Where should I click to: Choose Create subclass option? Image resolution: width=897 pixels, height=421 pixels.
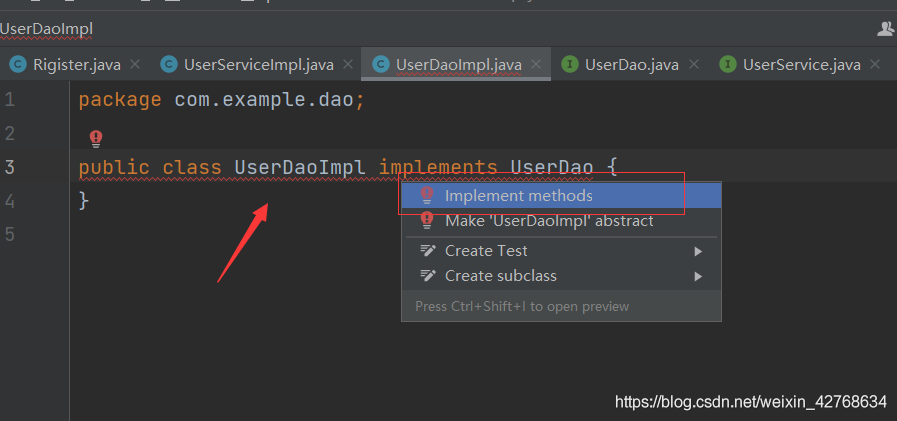pyautogui.click(x=561, y=276)
